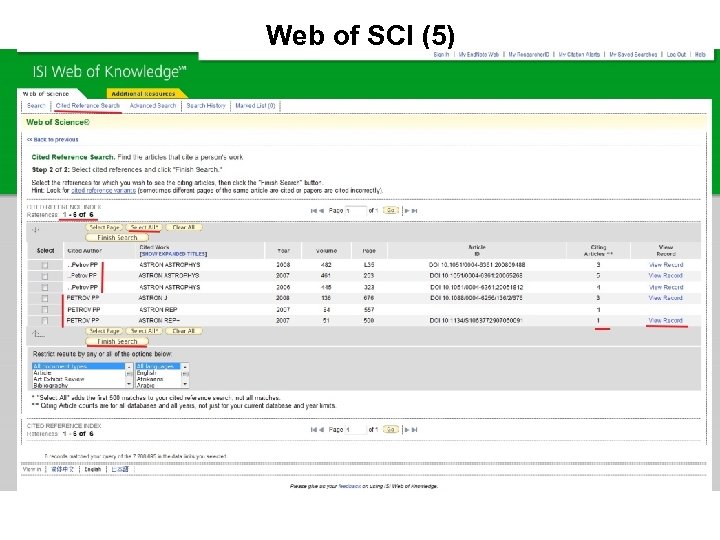Switch to Cited Reference Search tab
Image resolution: width=720 pixels, height=540 pixels.
88,106
